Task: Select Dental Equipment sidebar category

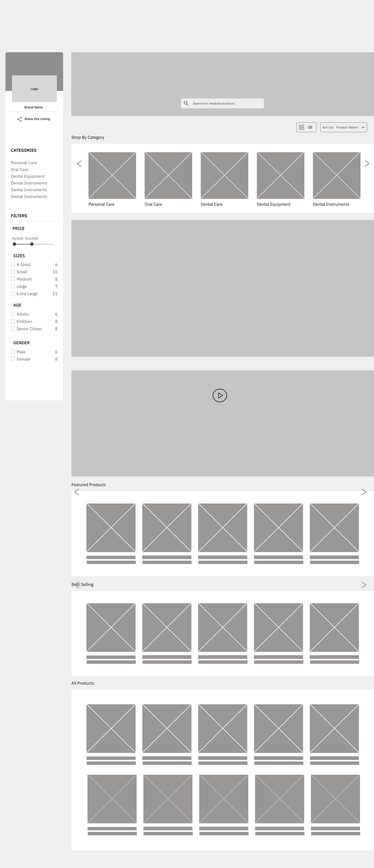Action: tap(28, 176)
